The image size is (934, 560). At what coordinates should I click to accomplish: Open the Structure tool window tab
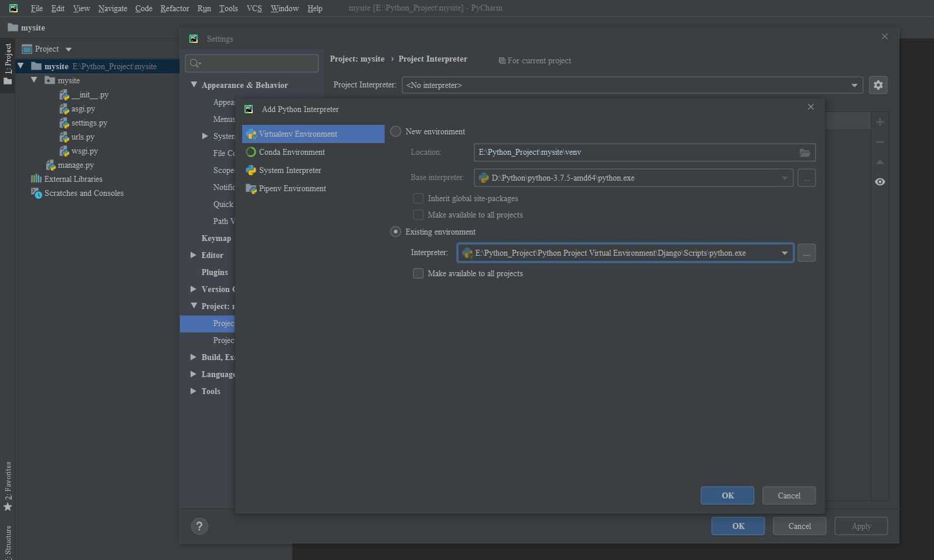8,542
